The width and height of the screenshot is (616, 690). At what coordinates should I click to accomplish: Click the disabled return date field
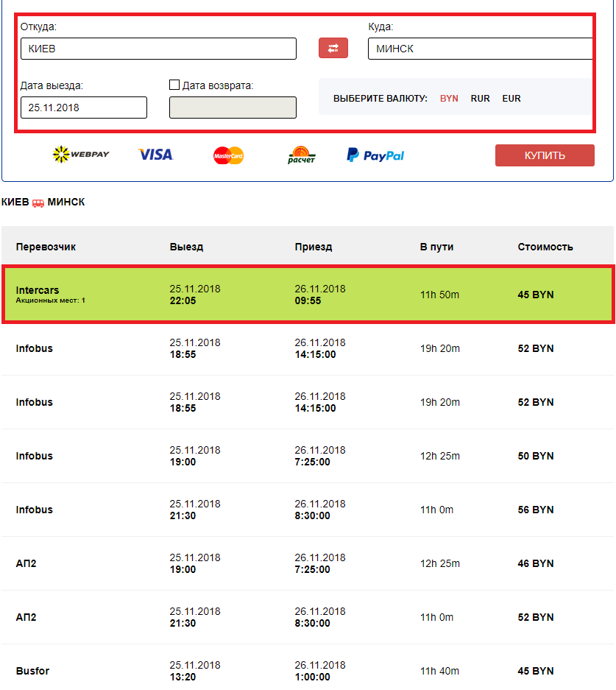pos(233,108)
